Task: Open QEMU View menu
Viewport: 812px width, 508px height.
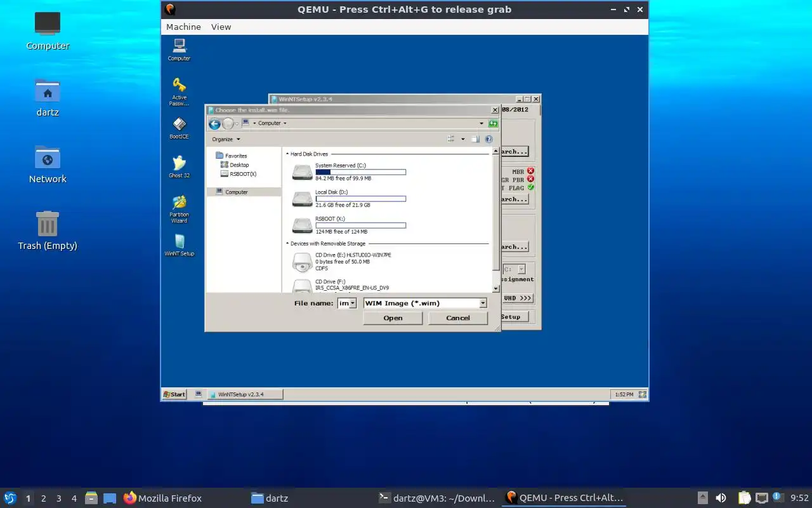Action: pyautogui.click(x=221, y=27)
